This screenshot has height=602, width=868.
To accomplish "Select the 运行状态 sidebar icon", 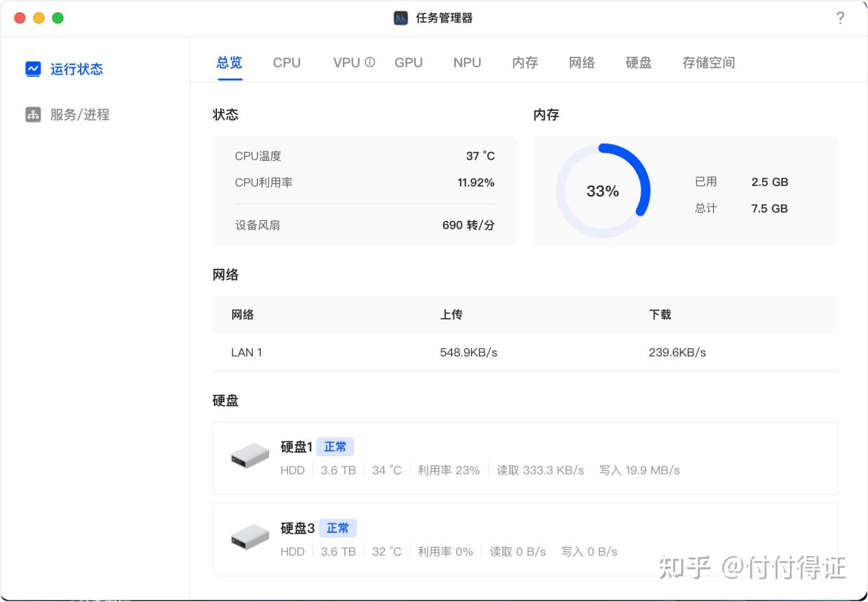I will point(32,68).
